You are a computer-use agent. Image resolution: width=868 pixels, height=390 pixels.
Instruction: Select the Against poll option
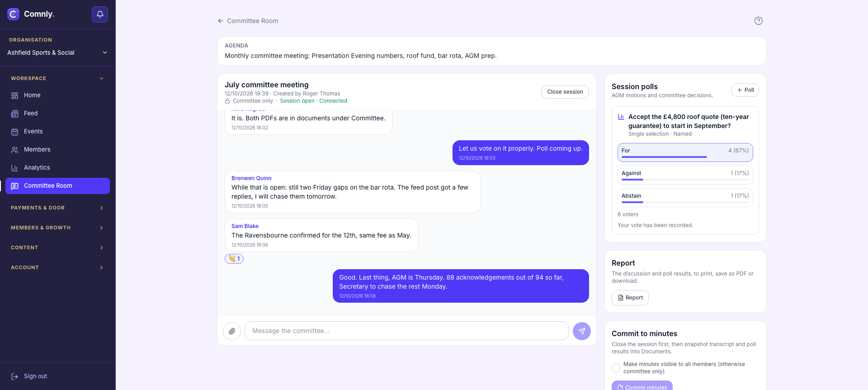point(685,175)
